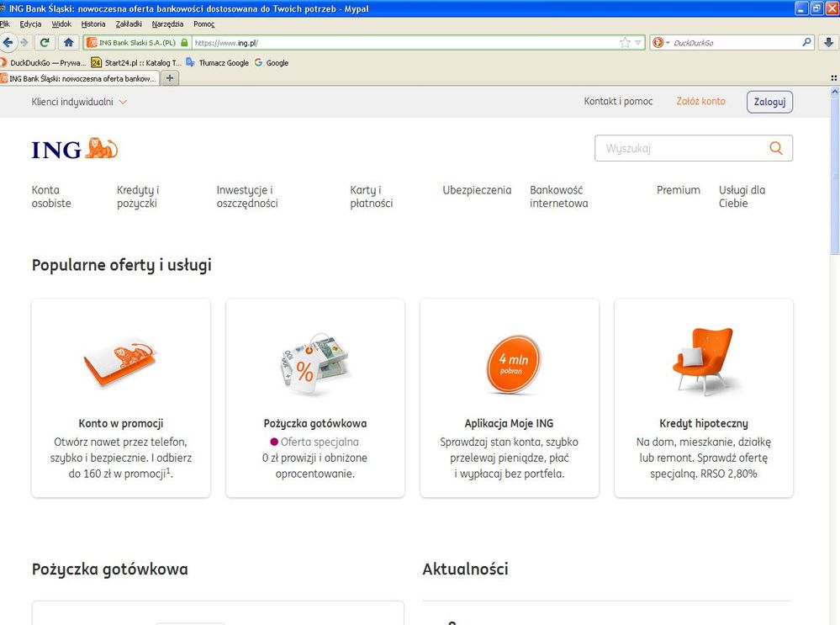The width and height of the screenshot is (840, 625).
Task: Click the browser forward arrow
Action: coord(24,42)
